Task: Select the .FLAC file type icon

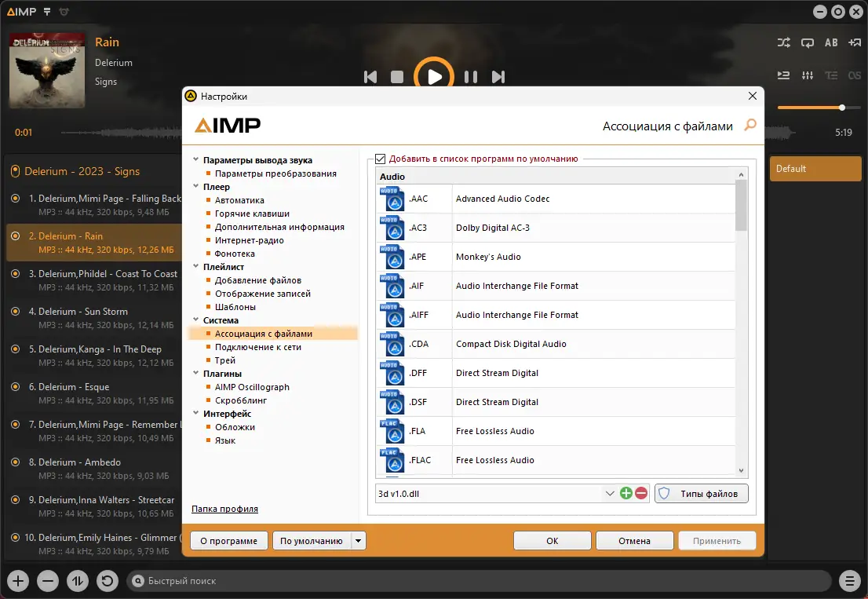Action: [392, 460]
